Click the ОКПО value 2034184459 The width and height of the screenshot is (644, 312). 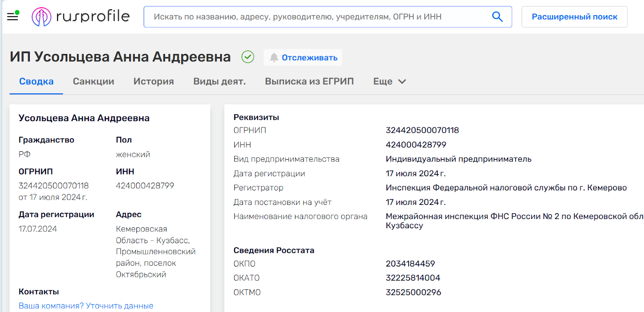(x=410, y=264)
